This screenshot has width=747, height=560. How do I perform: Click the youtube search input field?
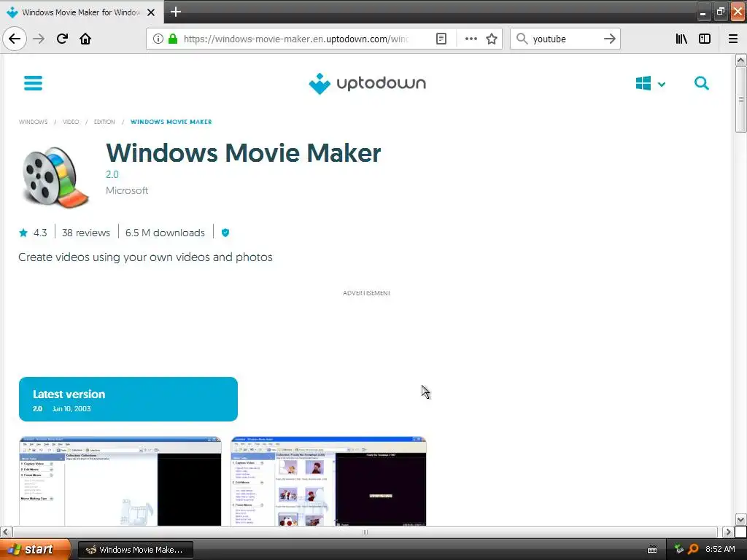click(x=565, y=39)
